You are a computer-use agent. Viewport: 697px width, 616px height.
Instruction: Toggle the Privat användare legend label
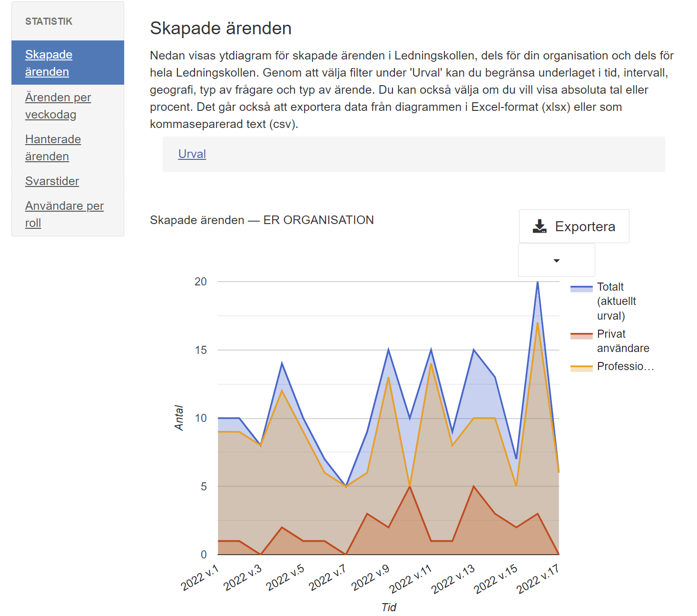(x=622, y=341)
